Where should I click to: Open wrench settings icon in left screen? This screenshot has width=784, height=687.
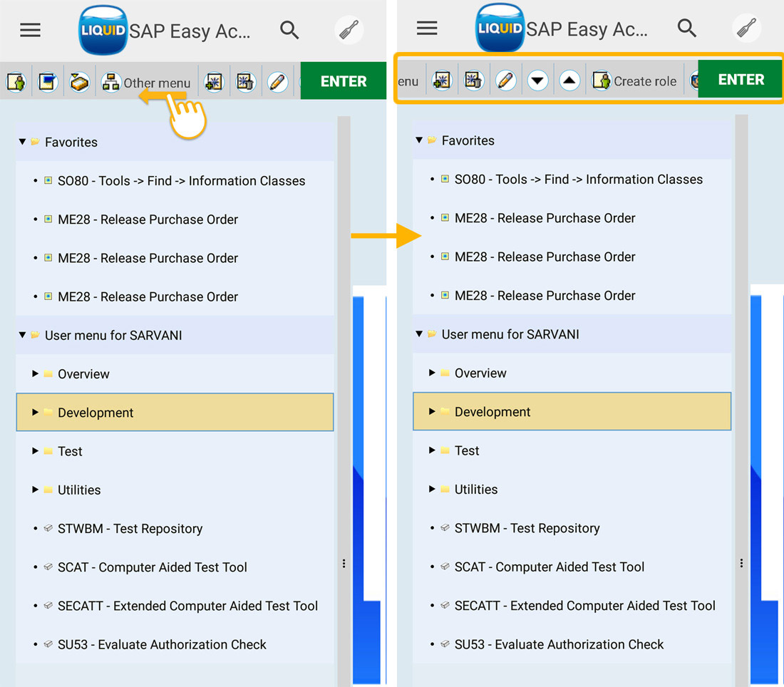(x=349, y=31)
